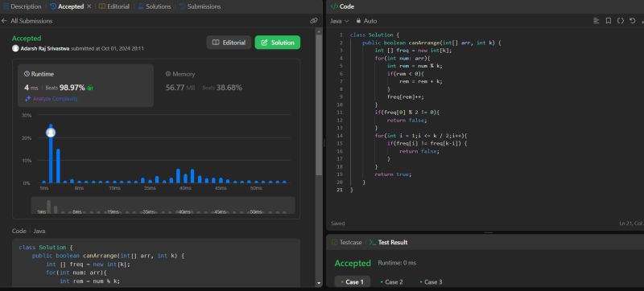
Task: Select the Memory stats card
Action: [x=226, y=86]
